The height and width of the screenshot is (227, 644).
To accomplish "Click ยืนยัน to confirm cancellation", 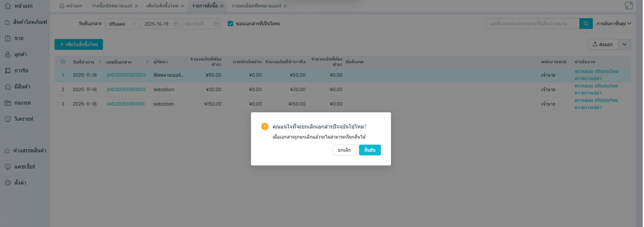I will coord(369,150).
